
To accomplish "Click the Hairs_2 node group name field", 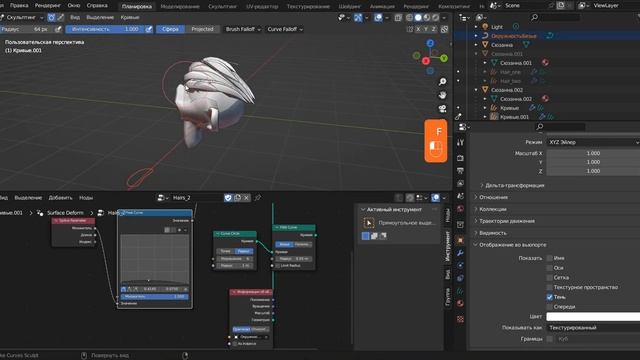I will pyautogui.click(x=196, y=198).
